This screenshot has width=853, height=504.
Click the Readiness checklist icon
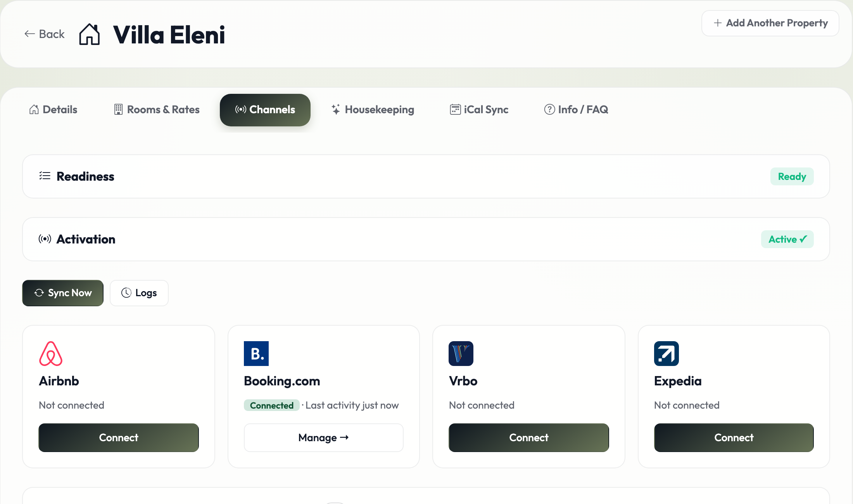(45, 176)
